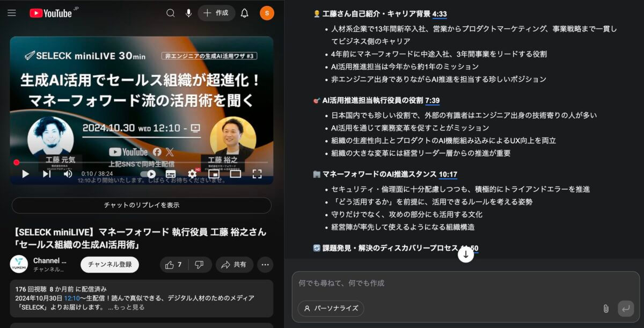The image size is (644, 328).
Task: Open the 作成 create menu
Action: (216, 13)
